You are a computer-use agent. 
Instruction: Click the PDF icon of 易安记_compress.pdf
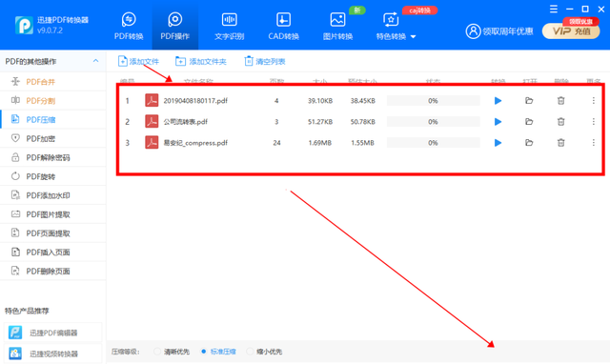152,142
